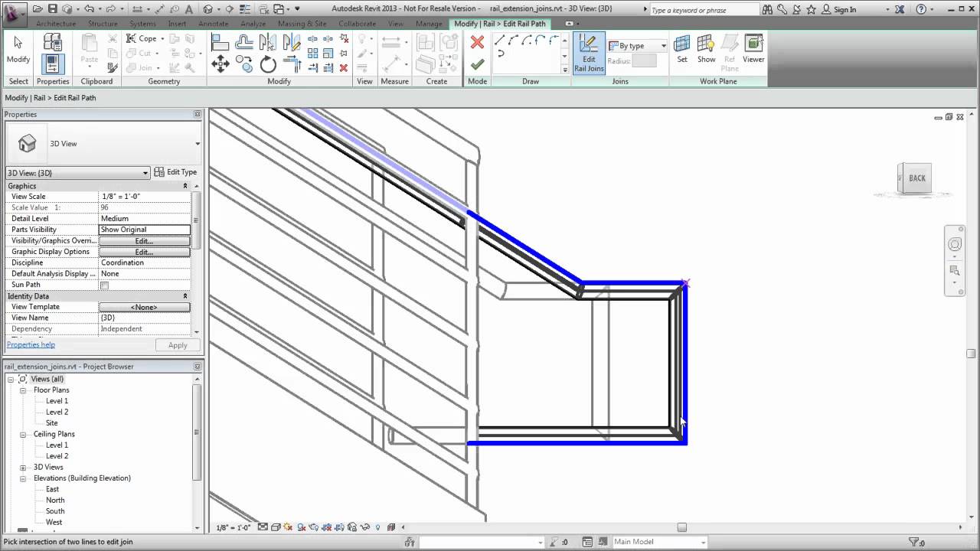Expand the 3D Views tree node
The height and width of the screenshot is (551, 980).
click(x=23, y=468)
